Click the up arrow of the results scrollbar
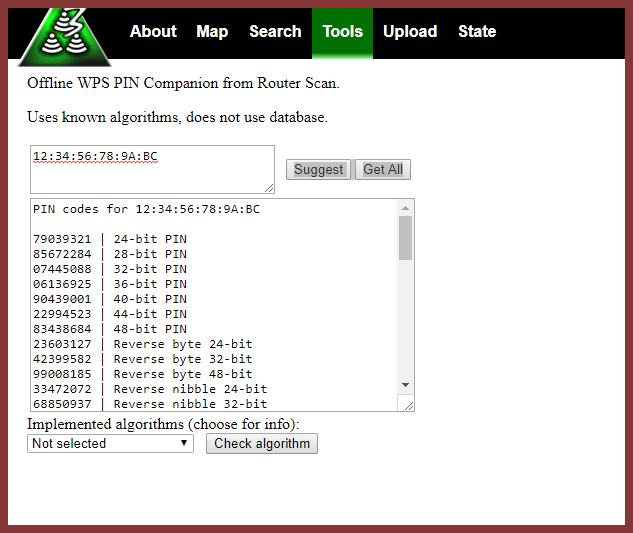 405,208
